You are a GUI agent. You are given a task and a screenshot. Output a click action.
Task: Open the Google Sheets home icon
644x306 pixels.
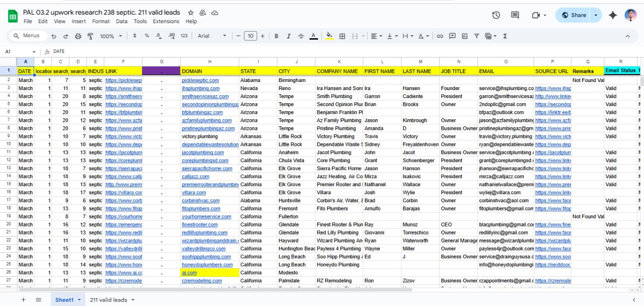(x=13, y=16)
